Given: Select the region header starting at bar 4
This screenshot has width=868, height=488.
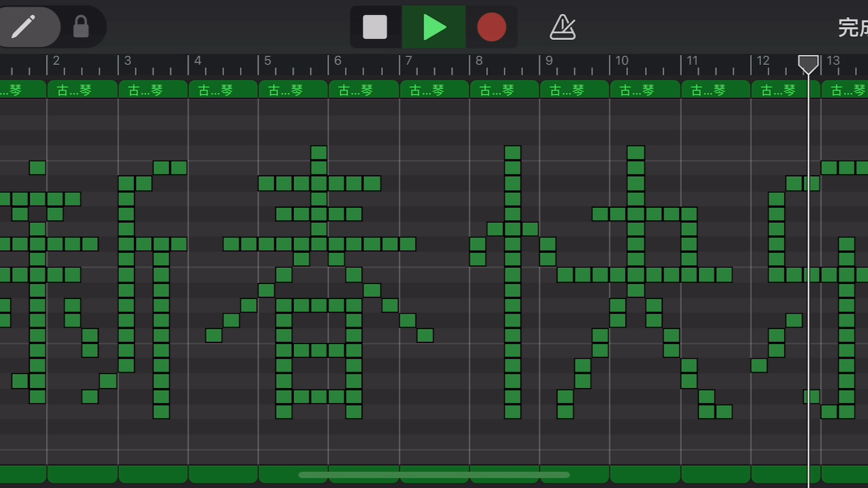Looking at the screenshot, I should (223, 90).
